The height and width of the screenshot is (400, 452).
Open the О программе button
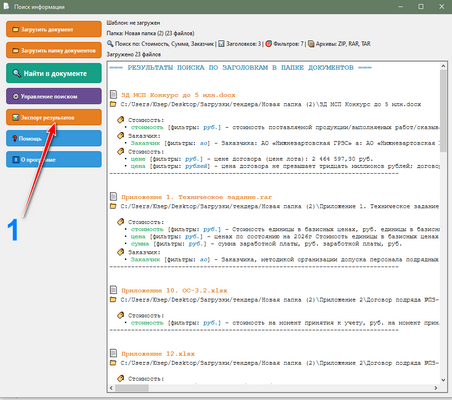[54, 159]
